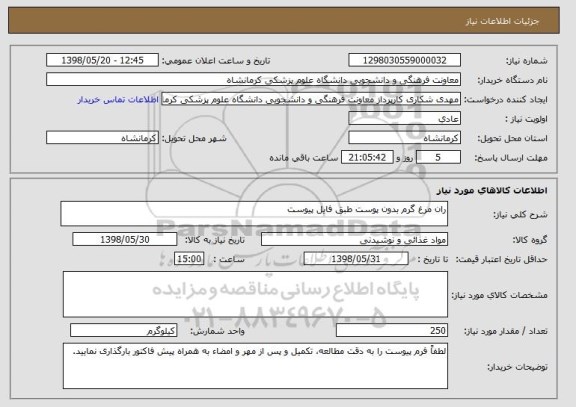Open the اطلاعات تماس خریدار link

118,100
